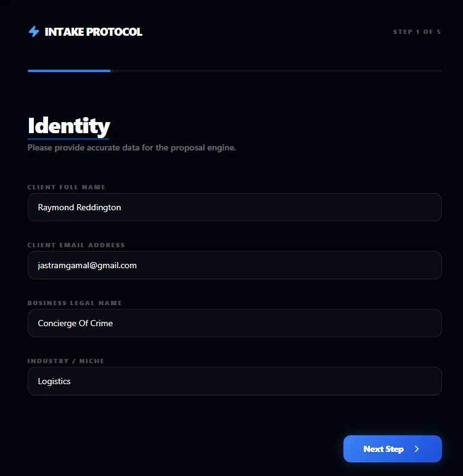Focus the Business Legal Name field
This screenshot has height=476, width=463.
point(234,323)
